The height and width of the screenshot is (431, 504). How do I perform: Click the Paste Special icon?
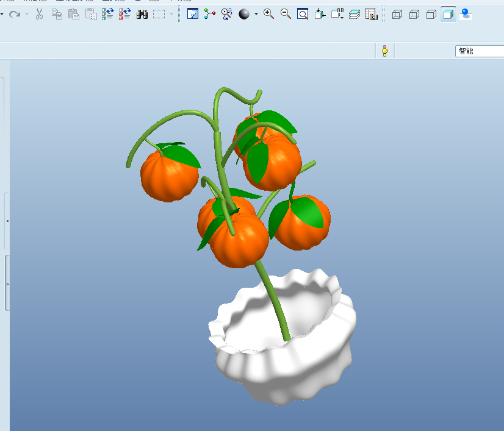[91, 14]
